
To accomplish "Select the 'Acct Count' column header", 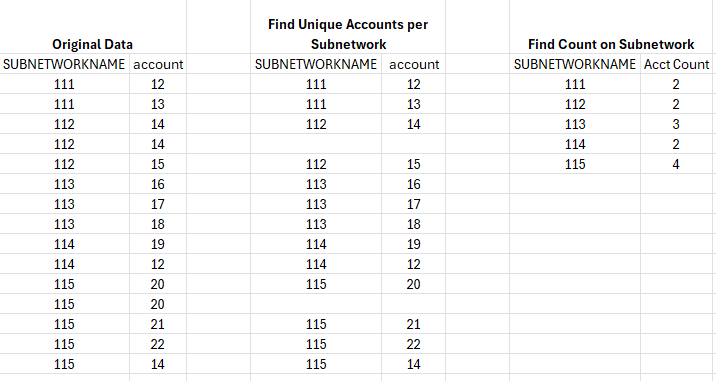I will point(676,64).
